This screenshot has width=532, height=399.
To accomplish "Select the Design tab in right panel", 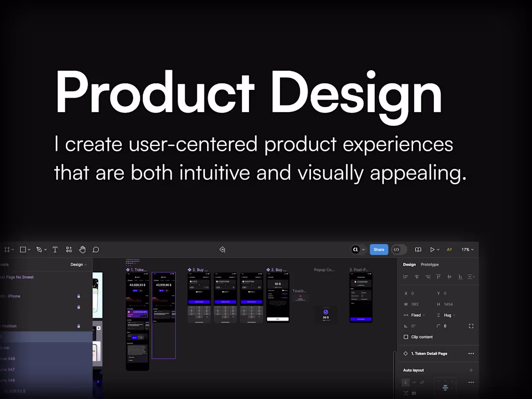I will [410, 265].
